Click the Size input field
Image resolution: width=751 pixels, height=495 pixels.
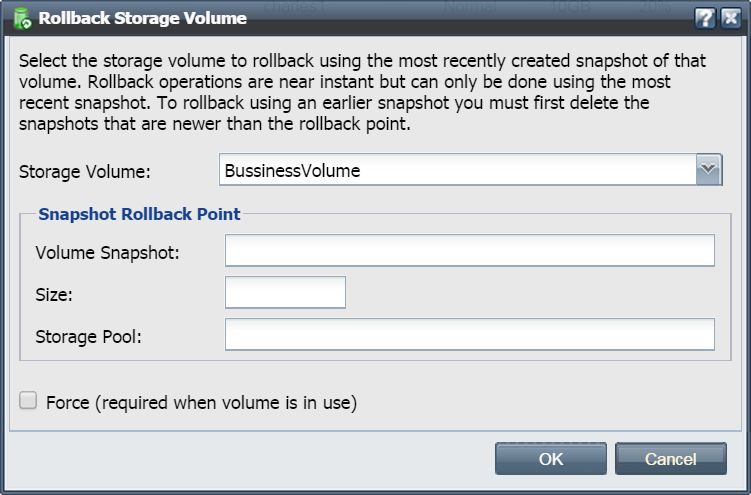pyautogui.click(x=285, y=292)
